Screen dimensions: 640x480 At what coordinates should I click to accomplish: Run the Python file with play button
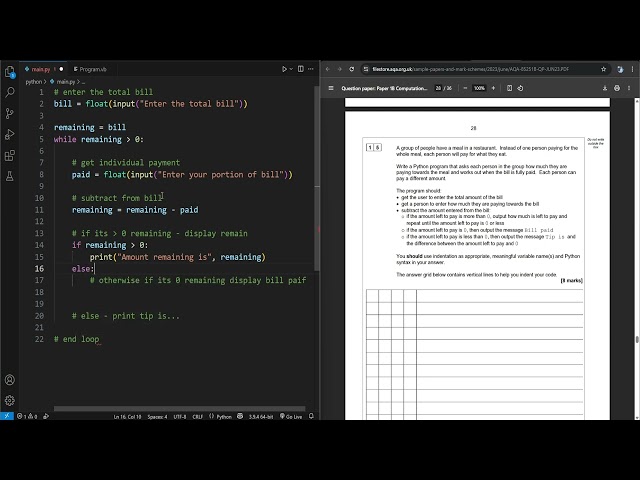click(284, 69)
